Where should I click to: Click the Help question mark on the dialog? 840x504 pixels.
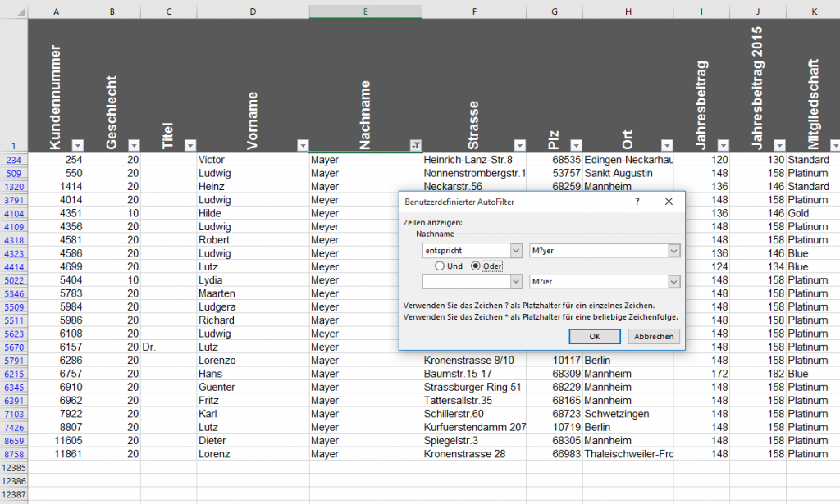(x=637, y=202)
